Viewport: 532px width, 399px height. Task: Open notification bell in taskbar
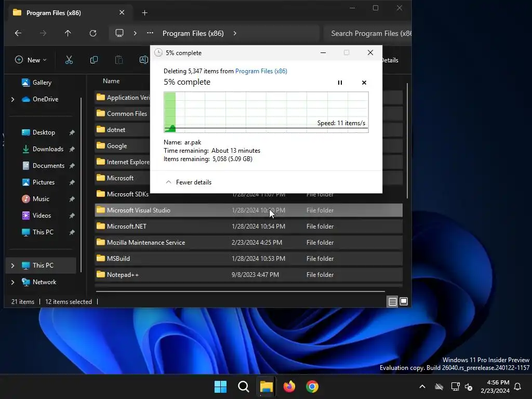click(518, 387)
